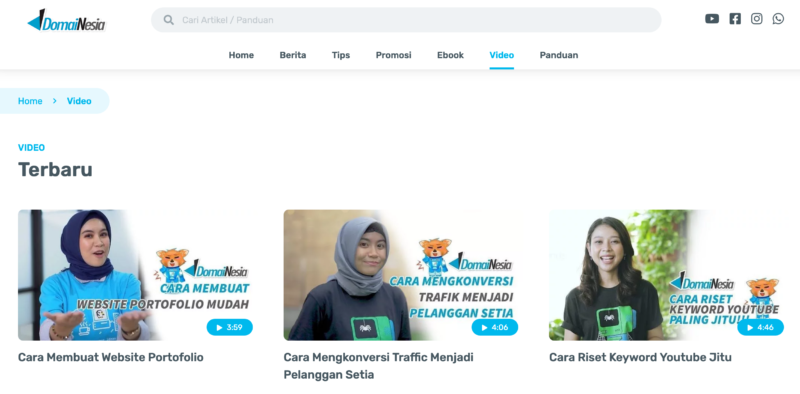Image resolution: width=800 pixels, height=394 pixels.
Task: Open the Keyword Youtube Paling Jitu thumbnail
Action: [x=666, y=275]
